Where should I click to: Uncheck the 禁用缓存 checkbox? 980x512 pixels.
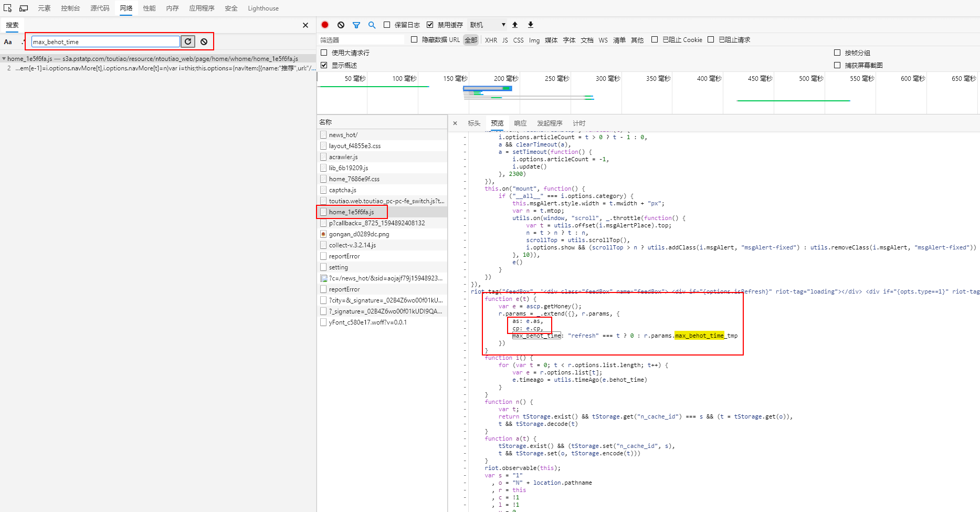pos(430,25)
